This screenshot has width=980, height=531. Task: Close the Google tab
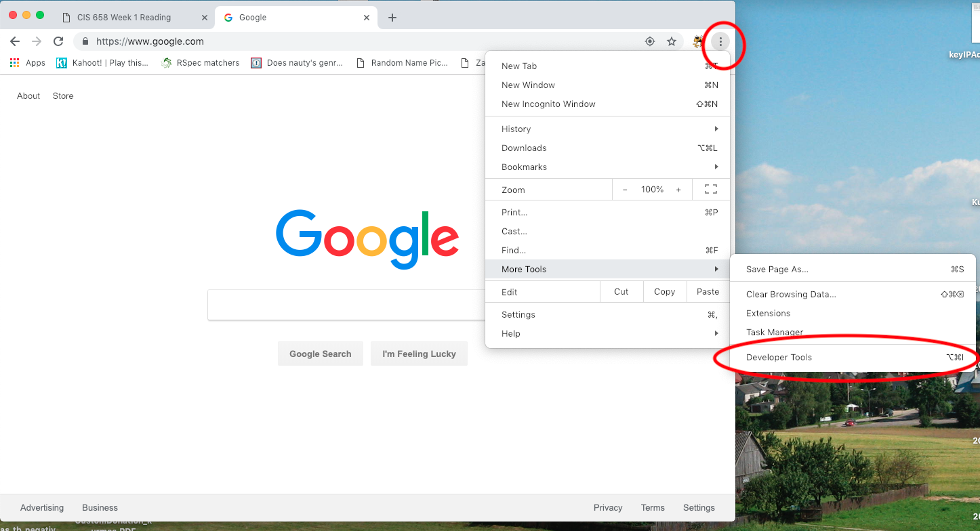[x=367, y=18]
